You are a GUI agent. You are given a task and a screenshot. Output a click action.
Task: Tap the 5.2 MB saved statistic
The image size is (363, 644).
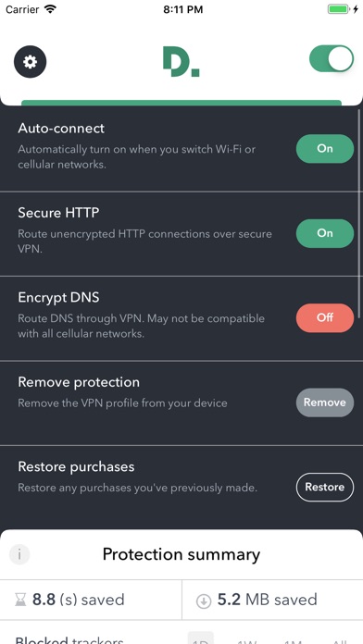pos(268,601)
